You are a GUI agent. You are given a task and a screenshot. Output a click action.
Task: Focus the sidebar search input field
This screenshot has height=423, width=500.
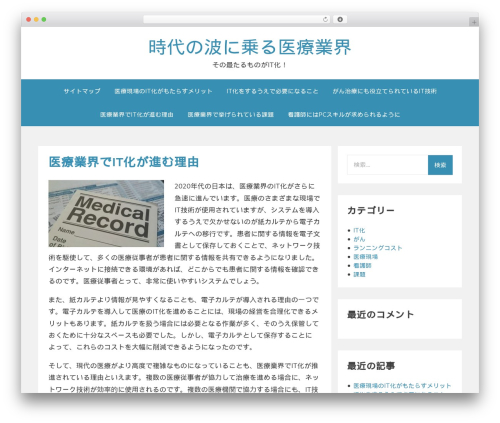(388, 165)
